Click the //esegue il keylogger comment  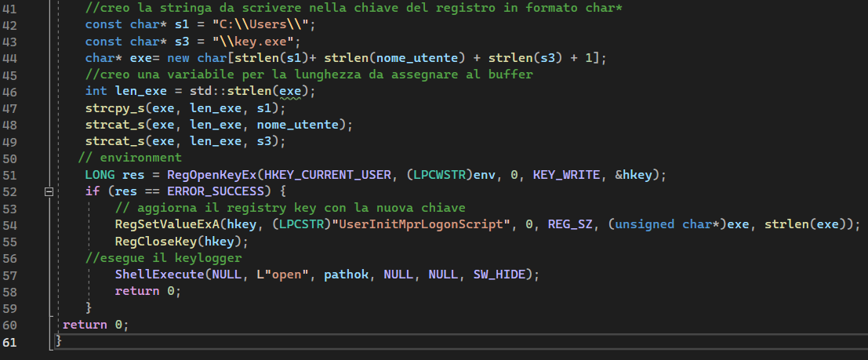163,258
